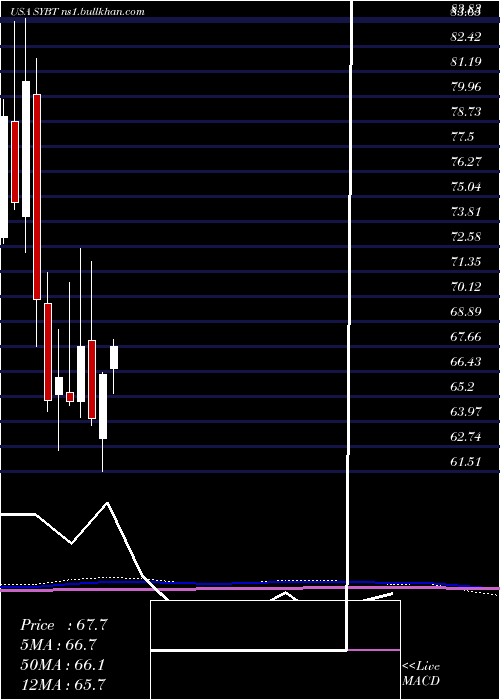Click the 62.74 price axis label
This screenshot has height=700, width=500.
(x=466, y=437)
